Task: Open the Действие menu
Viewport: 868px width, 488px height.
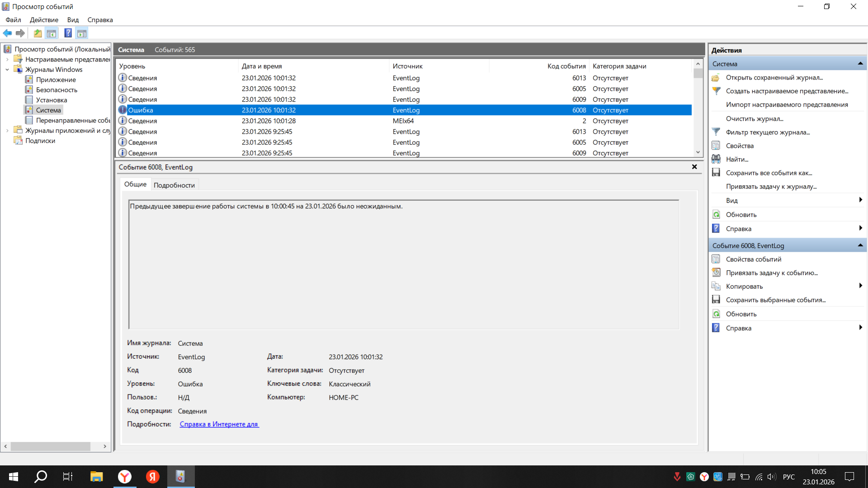Action: (x=44, y=20)
